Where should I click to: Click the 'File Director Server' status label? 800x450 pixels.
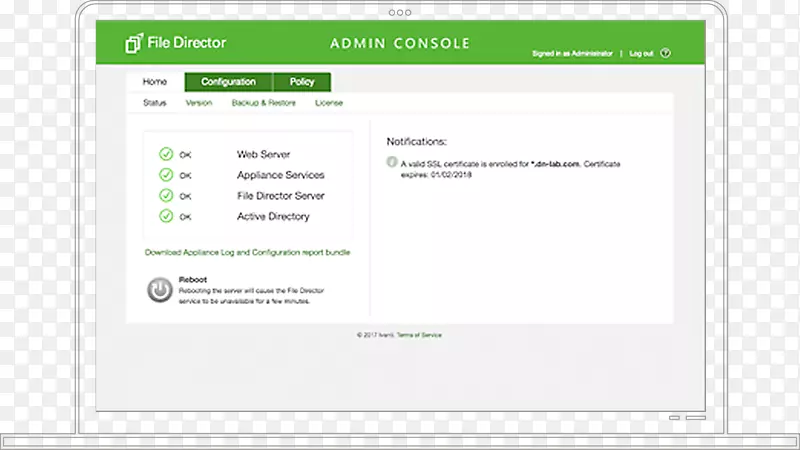[281, 195]
